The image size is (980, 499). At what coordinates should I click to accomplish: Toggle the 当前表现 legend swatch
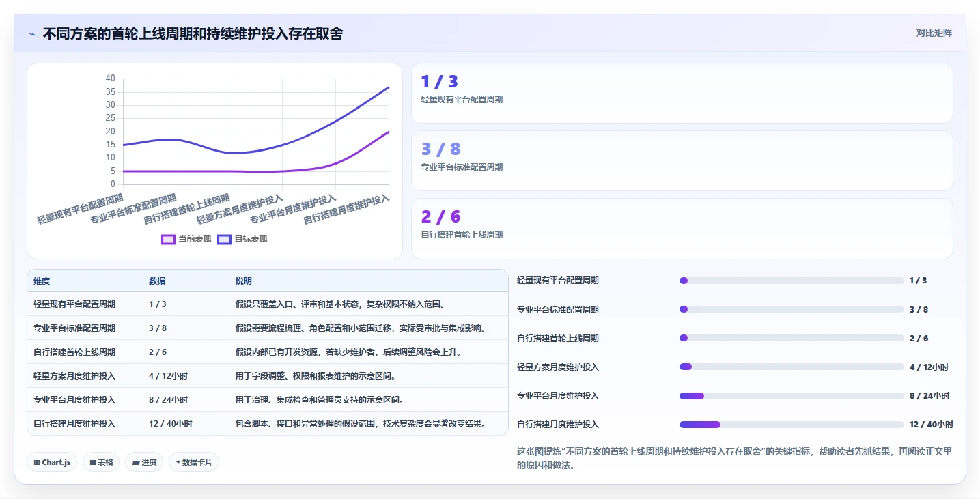coord(169,239)
